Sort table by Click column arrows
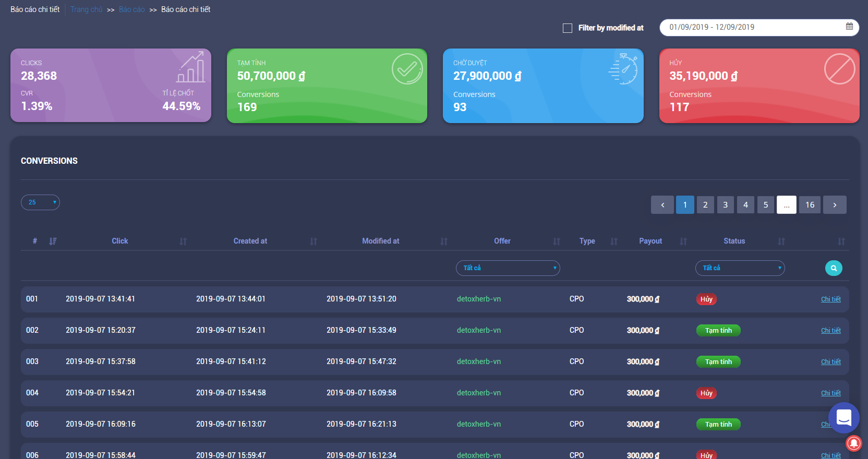 coord(183,241)
